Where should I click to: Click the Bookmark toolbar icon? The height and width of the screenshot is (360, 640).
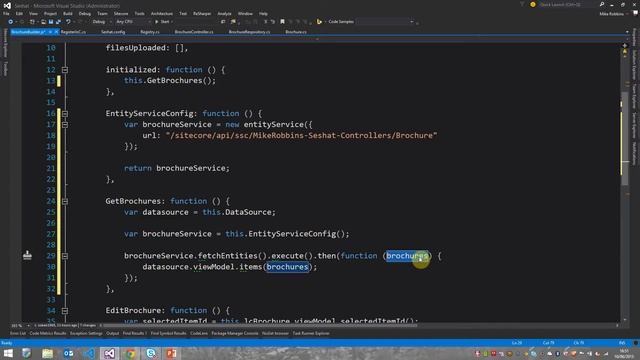[282, 22]
